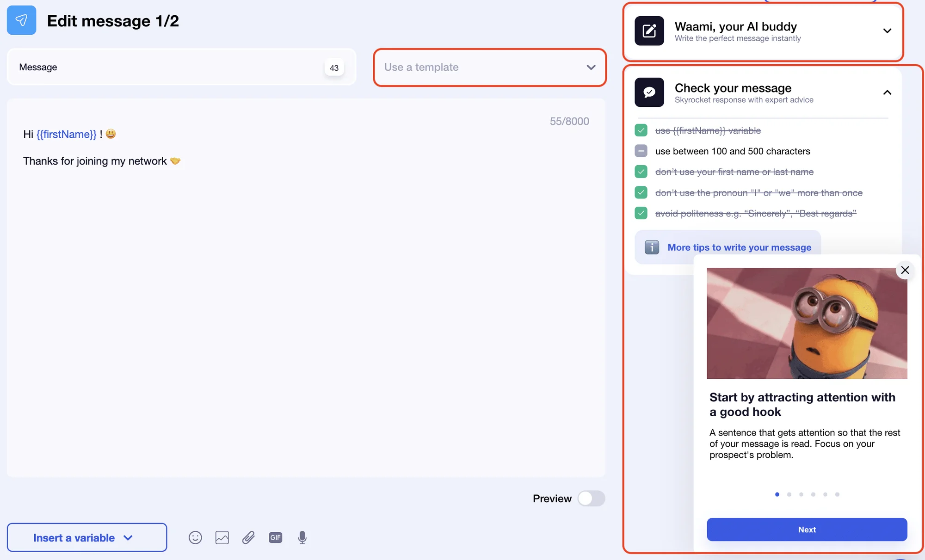The image size is (925, 560).
Task: Click the handshake emoji in the message
Action: [175, 161]
